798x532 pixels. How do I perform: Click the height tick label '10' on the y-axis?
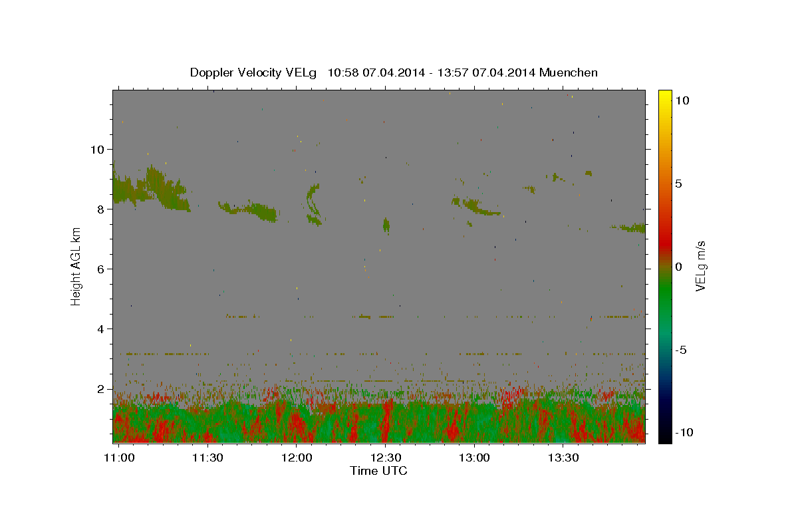tap(97, 149)
